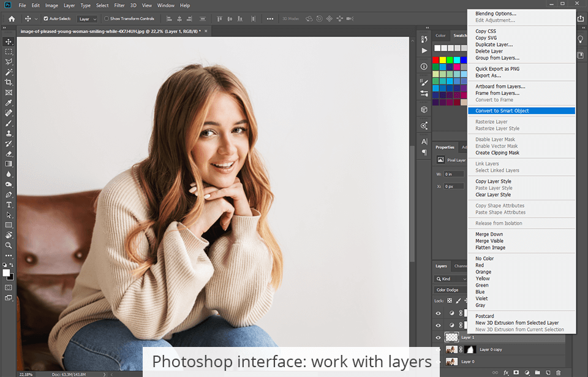Add a layer mask icon

click(x=516, y=373)
